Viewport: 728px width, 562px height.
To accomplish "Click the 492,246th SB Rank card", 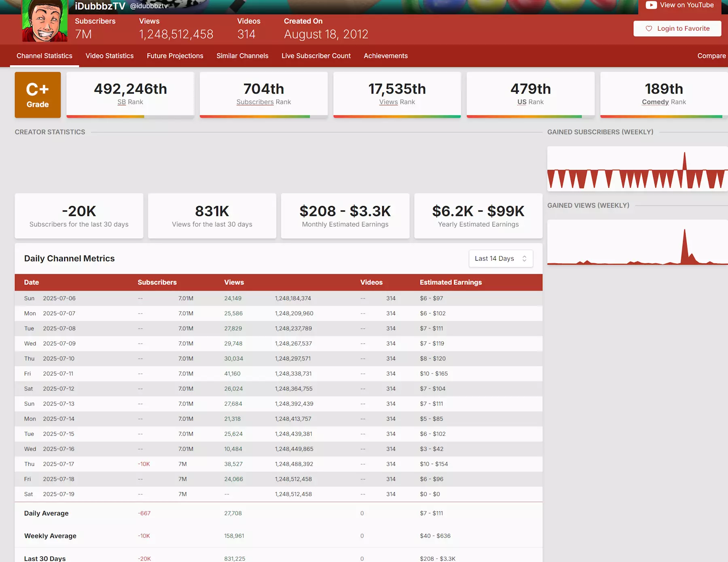I will 130,95.
